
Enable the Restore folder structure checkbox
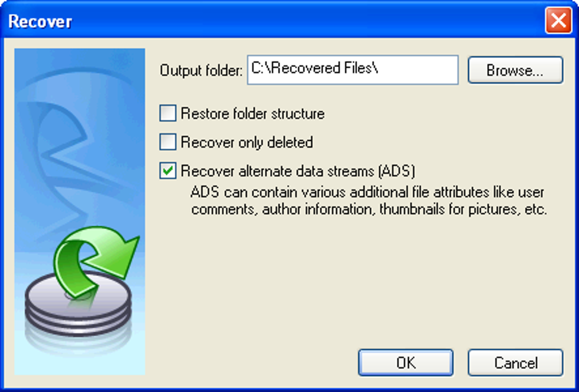167,113
